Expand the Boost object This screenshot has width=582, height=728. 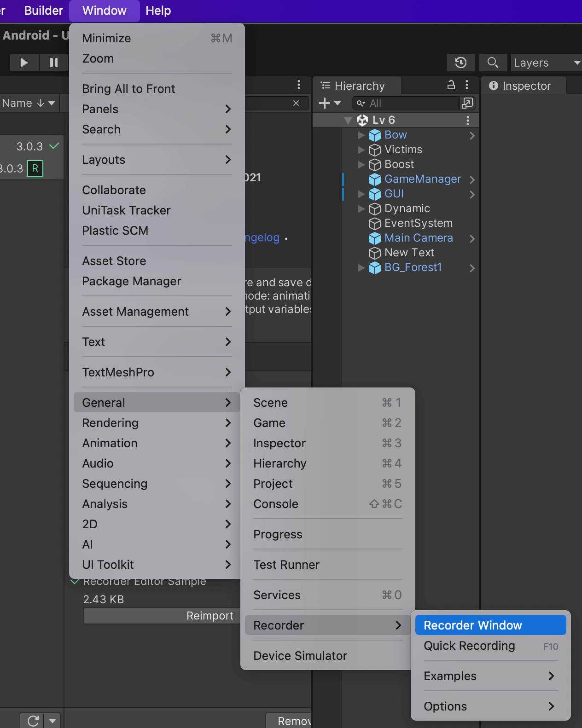(361, 165)
